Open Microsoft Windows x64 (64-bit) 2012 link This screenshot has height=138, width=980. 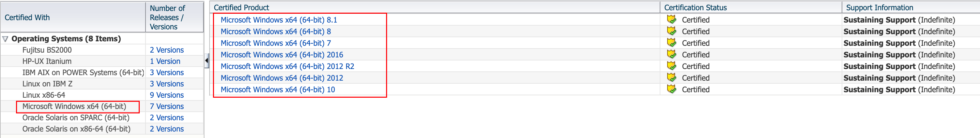click(281, 78)
